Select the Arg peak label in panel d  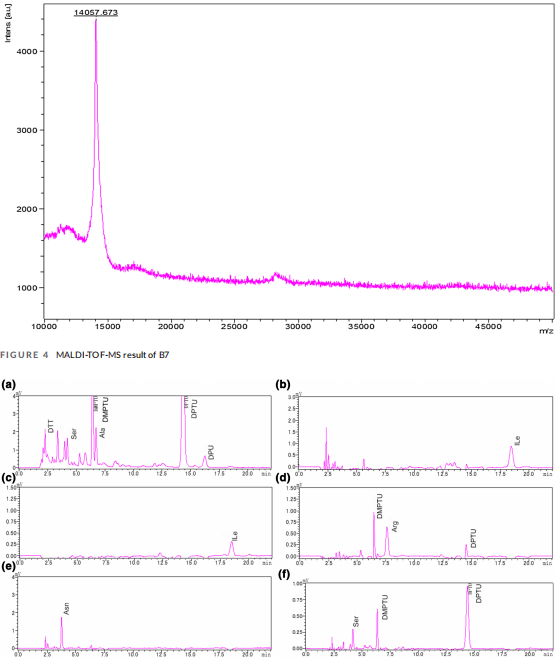click(x=395, y=526)
